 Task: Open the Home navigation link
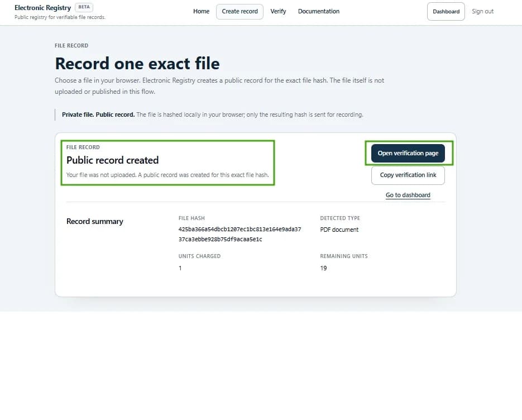[201, 11]
